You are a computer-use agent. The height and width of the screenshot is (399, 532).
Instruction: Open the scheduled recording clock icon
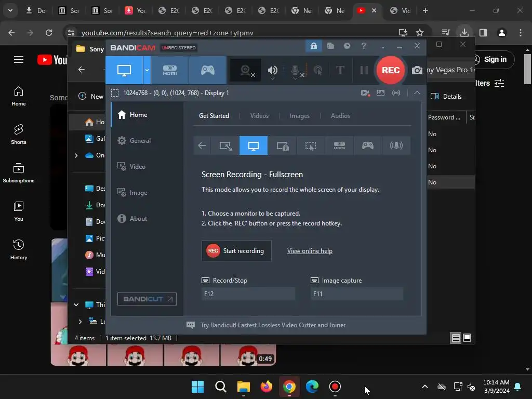pyautogui.click(x=347, y=46)
